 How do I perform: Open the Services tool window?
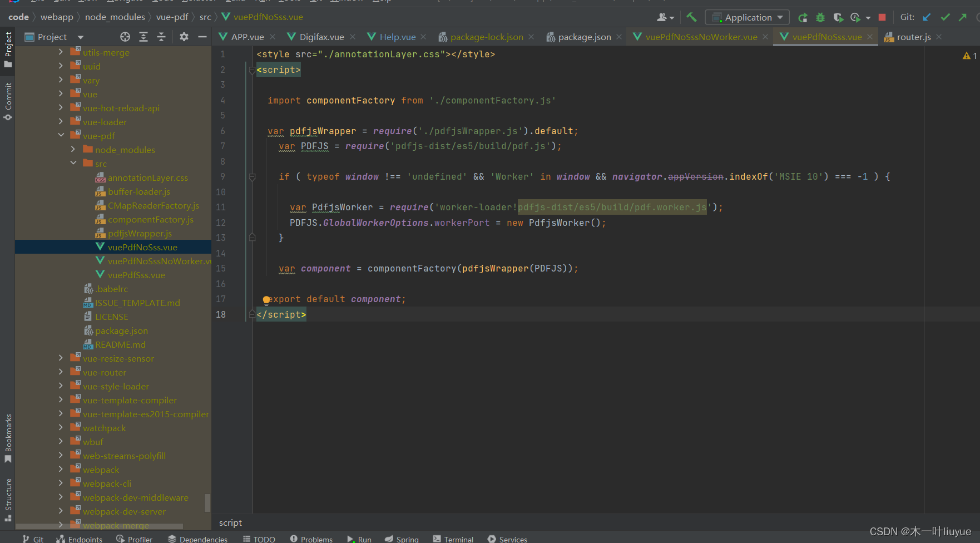pos(507,539)
